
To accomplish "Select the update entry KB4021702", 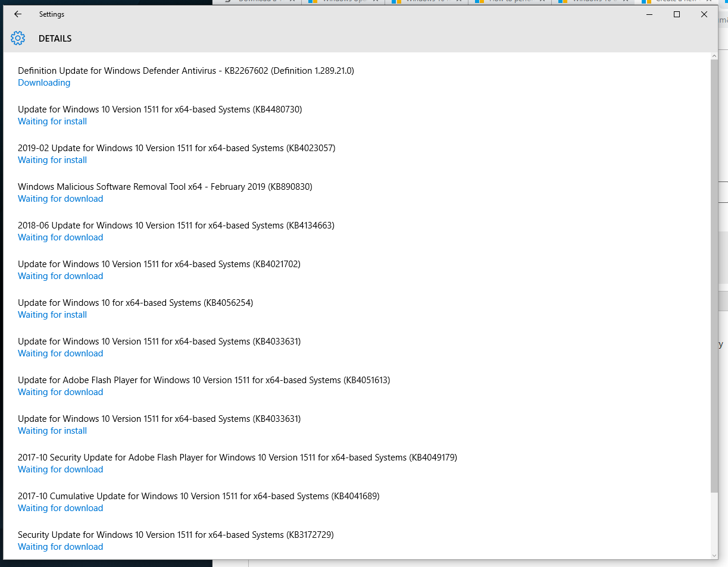I will 159,264.
